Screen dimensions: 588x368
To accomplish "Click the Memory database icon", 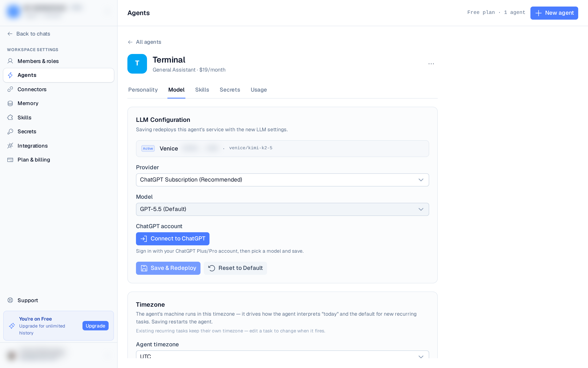I will click(x=10, y=103).
